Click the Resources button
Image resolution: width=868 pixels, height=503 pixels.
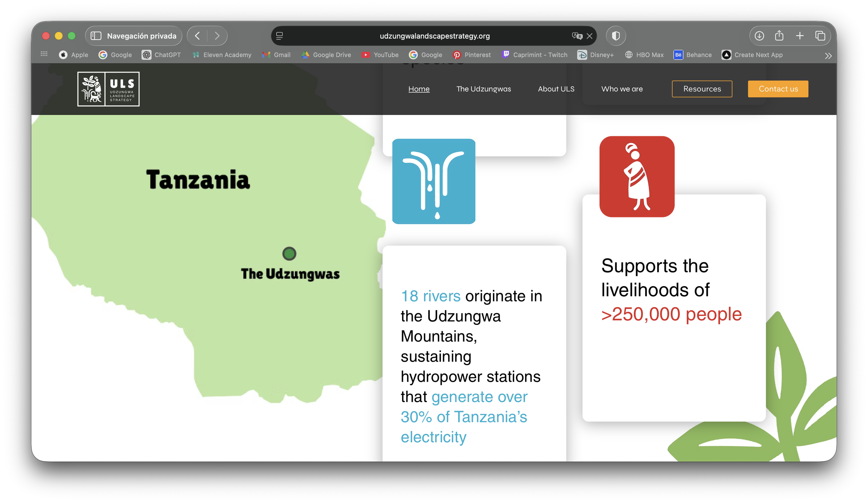[x=702, y=89]
